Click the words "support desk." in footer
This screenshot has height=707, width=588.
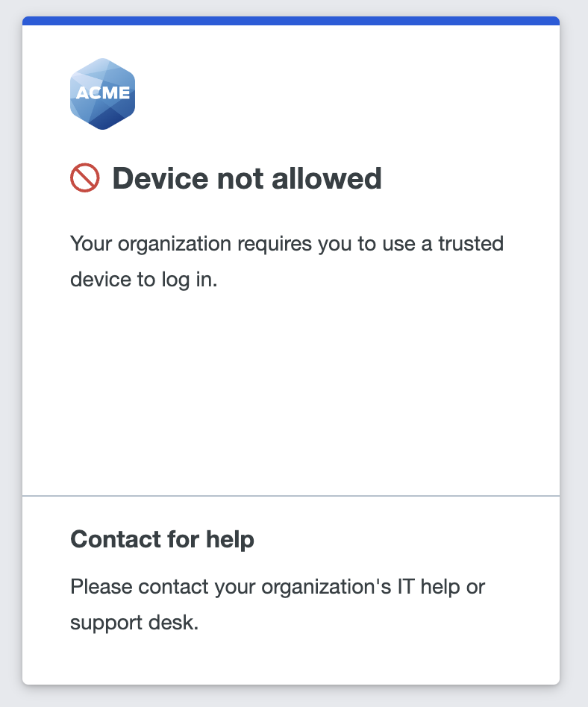click(x=134, y=623)
